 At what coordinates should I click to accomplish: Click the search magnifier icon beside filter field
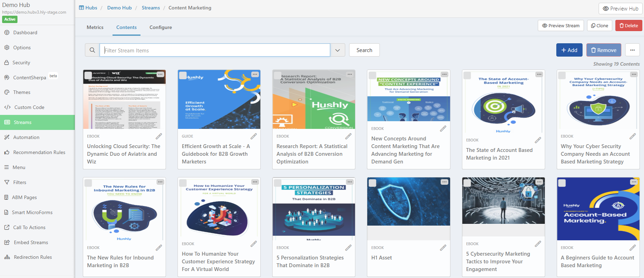click(92, 50)
